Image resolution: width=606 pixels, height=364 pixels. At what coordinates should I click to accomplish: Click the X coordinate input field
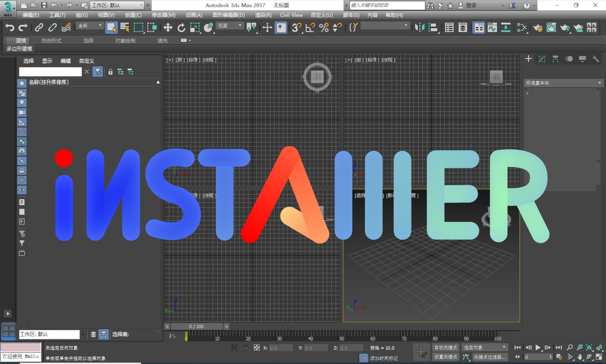pos(281,348)
